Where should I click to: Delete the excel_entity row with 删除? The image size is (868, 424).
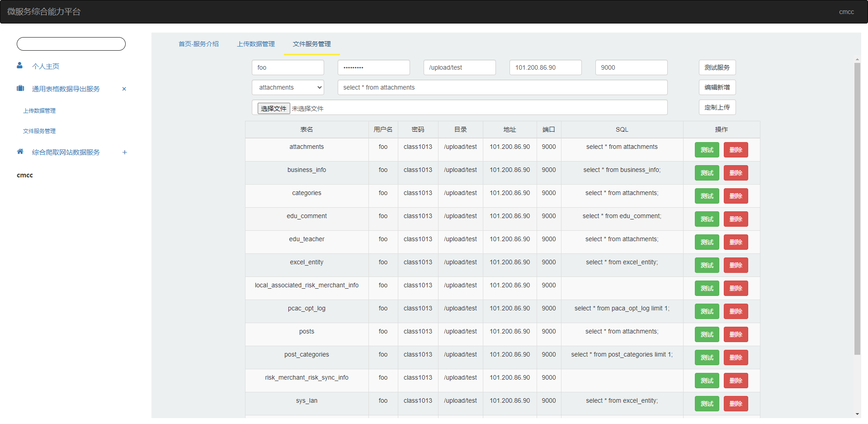(x=736, y=265)
